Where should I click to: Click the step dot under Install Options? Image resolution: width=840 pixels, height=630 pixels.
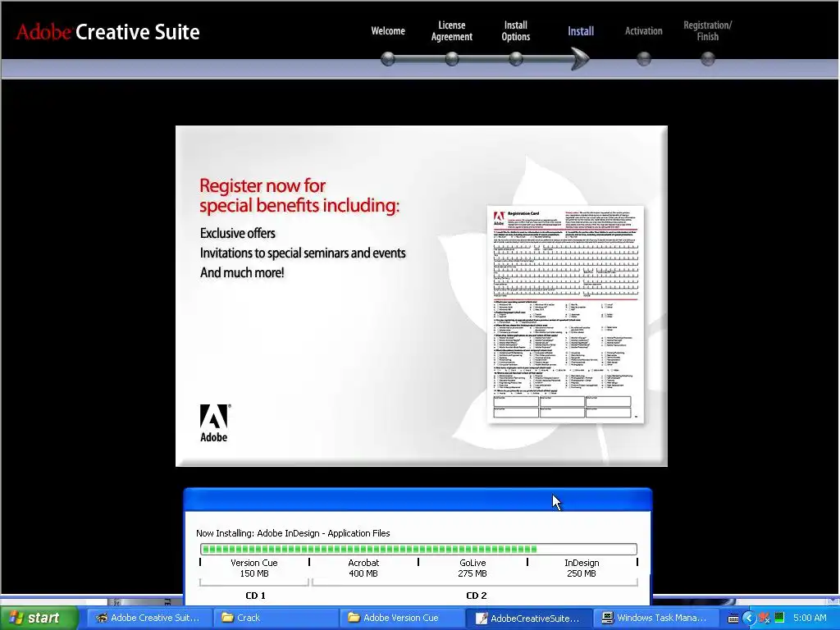(x=515, y=59)
